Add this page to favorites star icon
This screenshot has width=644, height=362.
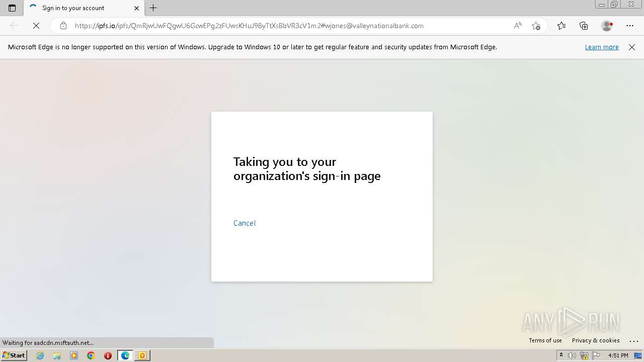click(536, 26)
